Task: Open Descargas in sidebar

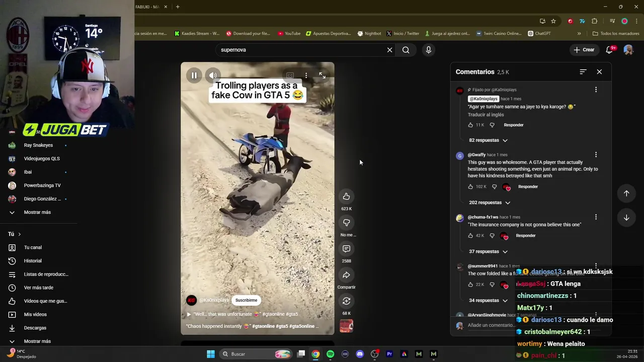Action: [35, 328]
